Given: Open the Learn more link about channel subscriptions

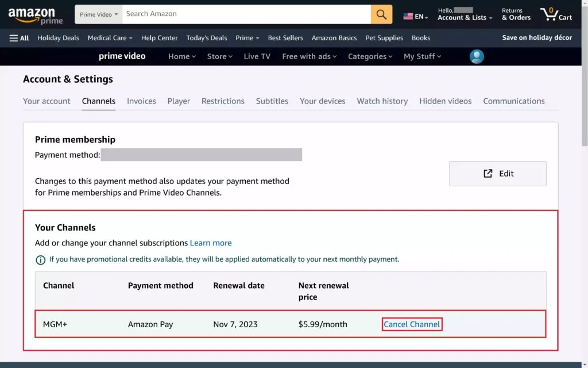Looking at the screenshot, I should click(x=211, y=243).
